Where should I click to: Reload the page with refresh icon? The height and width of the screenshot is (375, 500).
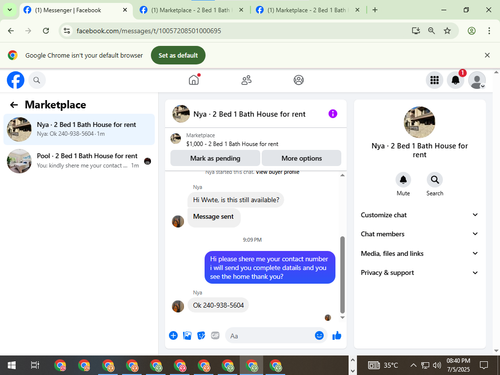(x=46, y=31)
